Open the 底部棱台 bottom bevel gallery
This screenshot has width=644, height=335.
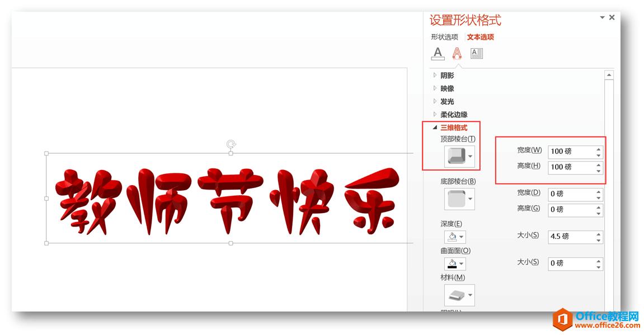tap(459, 199)
